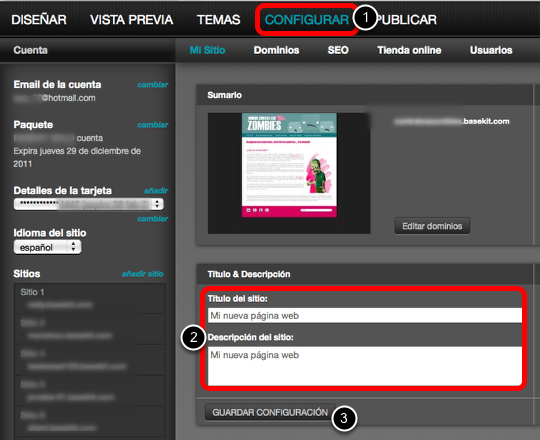Select the CONFIGURAR tab

(307, 20)
